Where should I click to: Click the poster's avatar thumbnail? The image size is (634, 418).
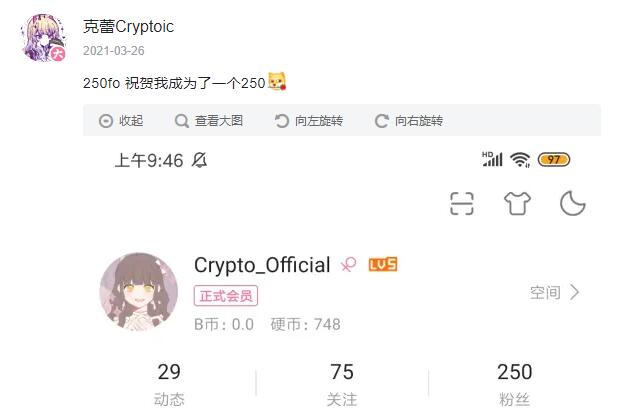[x=43, y=38]
